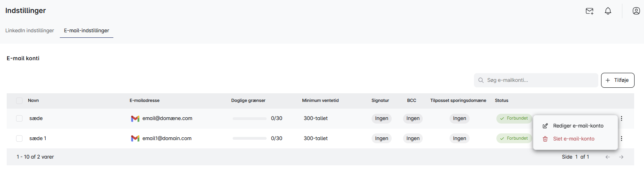
Task: Check the box for sæde 1 row
Action: (19, 139)
